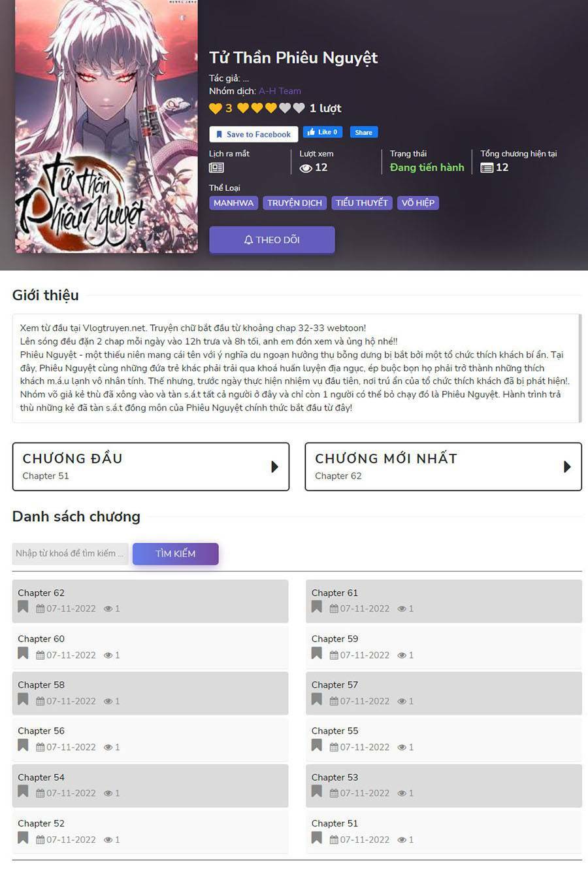
Task: Click the bookmark icon for Chapter 55
Action: pos(317,745)
